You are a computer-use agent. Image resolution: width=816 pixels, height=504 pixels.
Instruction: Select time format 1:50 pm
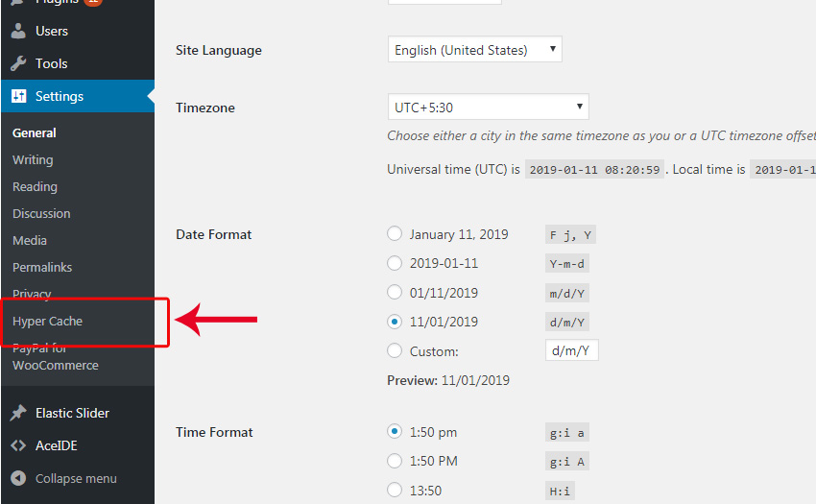pos(395,431)
